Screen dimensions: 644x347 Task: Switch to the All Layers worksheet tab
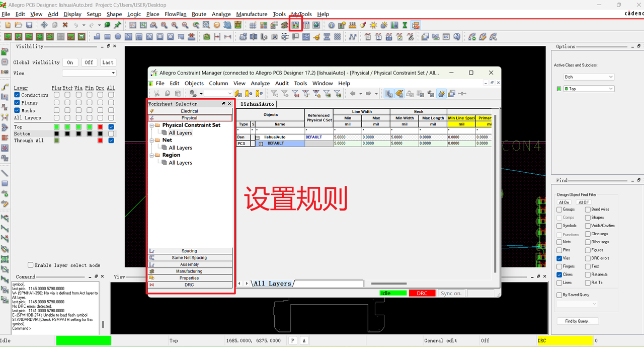(272, 284)
